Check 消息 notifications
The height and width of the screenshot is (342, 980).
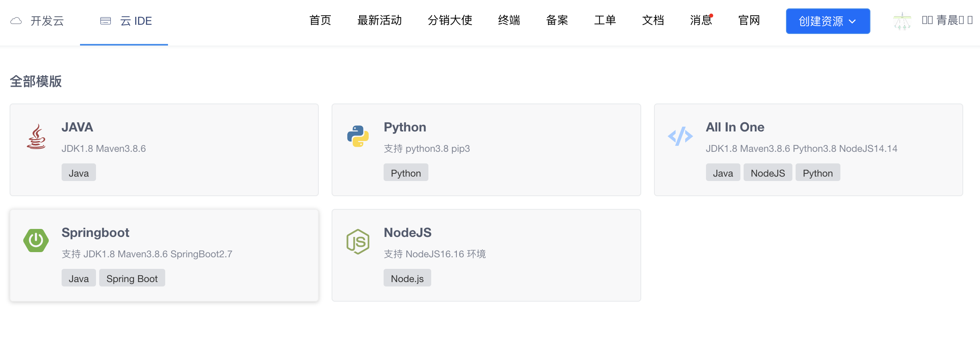pyautogui.click(x=701, y=20)
